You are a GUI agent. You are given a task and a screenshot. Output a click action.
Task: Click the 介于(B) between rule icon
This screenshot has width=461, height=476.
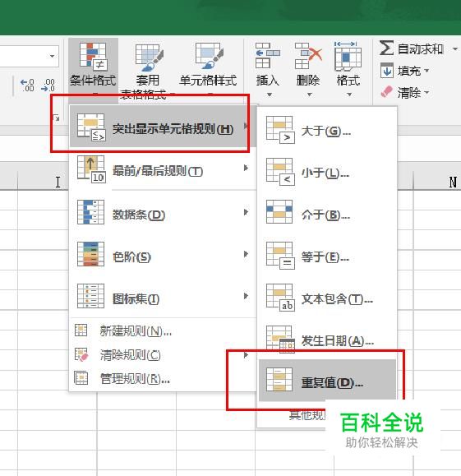279,212
